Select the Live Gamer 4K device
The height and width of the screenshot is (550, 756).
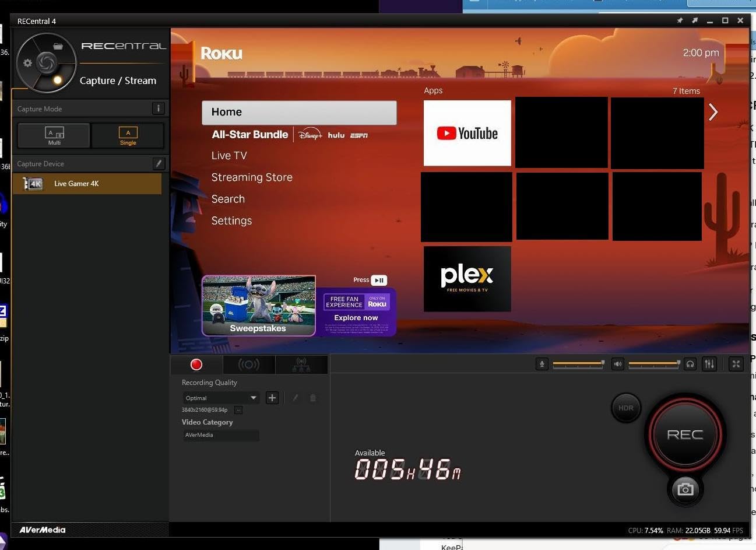(87, 184)
